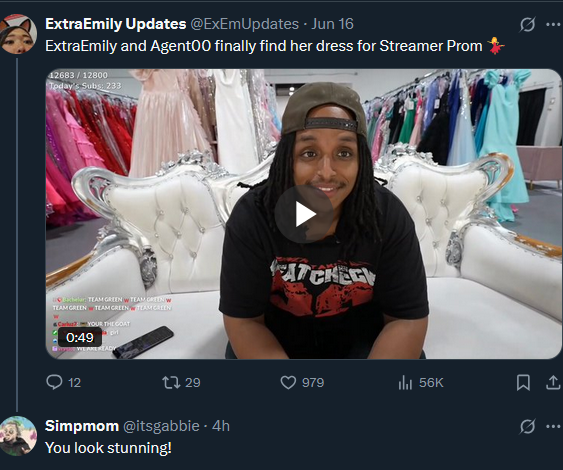
Task: Open Simpmom profile avatar
Action: pyautogui.click(x=18, y=436)
